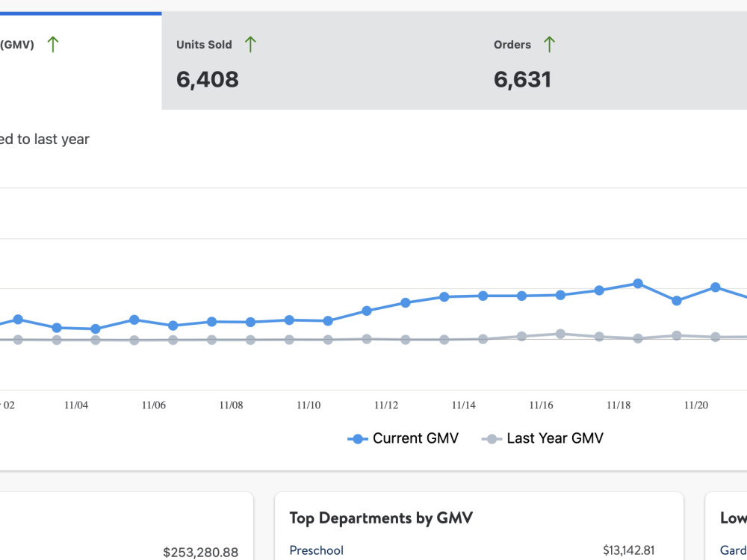Click the $253,280.88 amount
The width and height of the screenshot is (747, 560).
pyautogui.click(x=200, y=553)
